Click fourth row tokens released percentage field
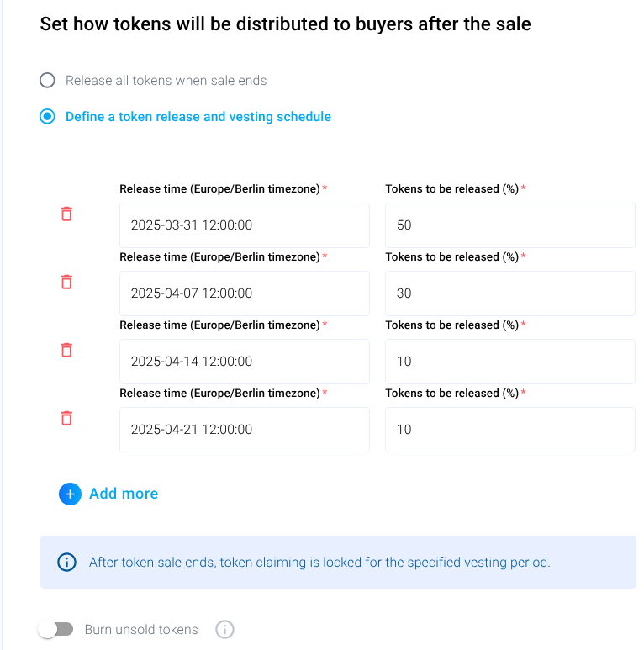The width and height of the screenshot is (644, 650). tap(509, 430)
